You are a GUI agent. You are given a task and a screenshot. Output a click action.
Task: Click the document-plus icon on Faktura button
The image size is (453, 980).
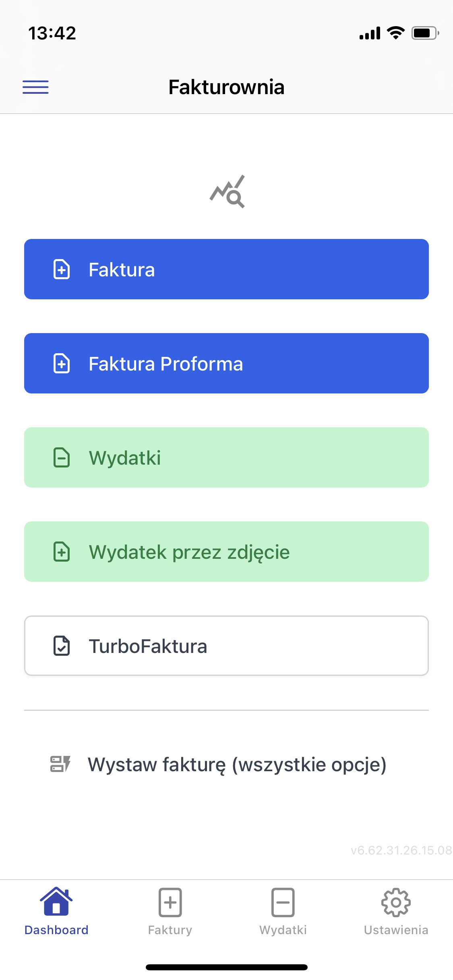[x=62, y=269]
